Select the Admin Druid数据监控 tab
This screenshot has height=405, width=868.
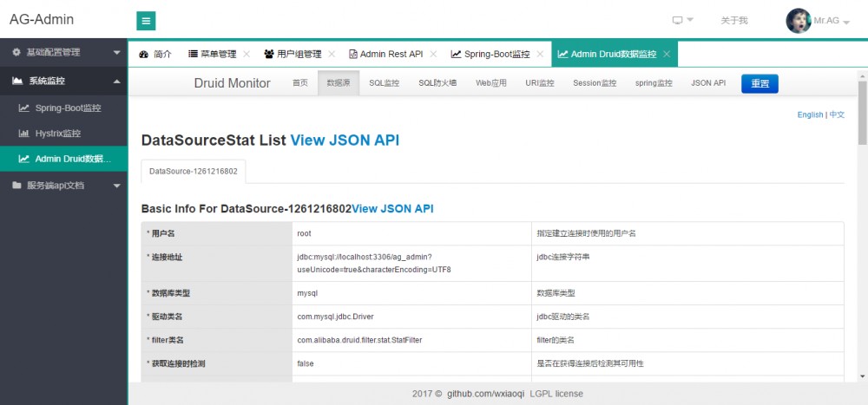click(x=614, y=55)
